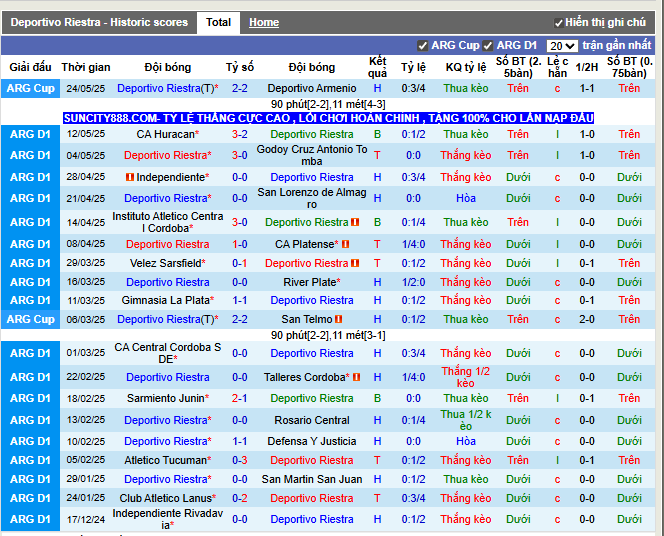Click the 3-2 score on 12/05/25
Viewport: 664px width, 536px height.
click(240, 134)
